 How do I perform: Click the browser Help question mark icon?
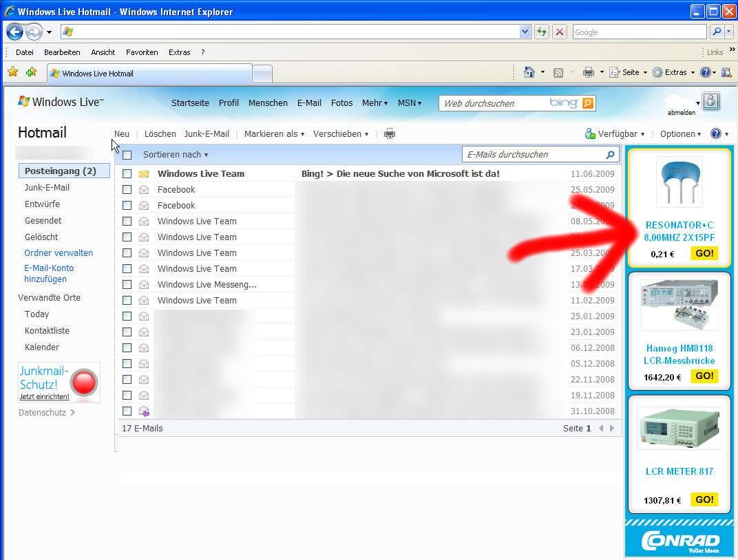[705, 72]
